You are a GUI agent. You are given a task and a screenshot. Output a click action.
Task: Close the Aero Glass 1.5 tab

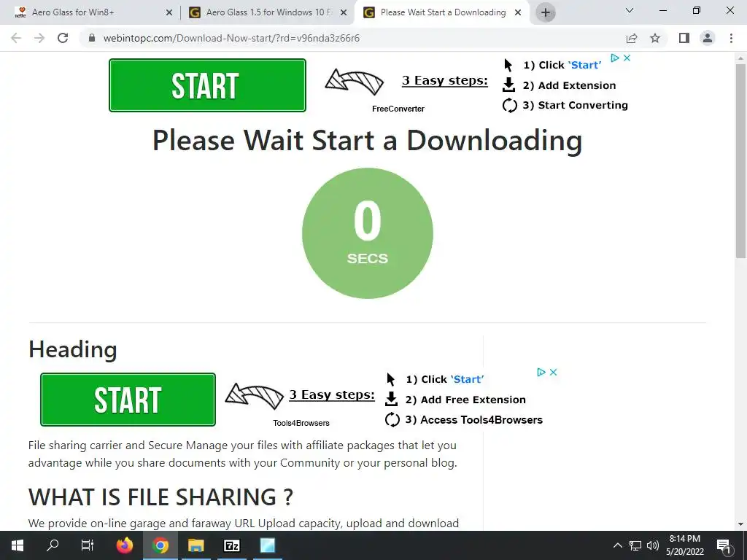[344, 13]
